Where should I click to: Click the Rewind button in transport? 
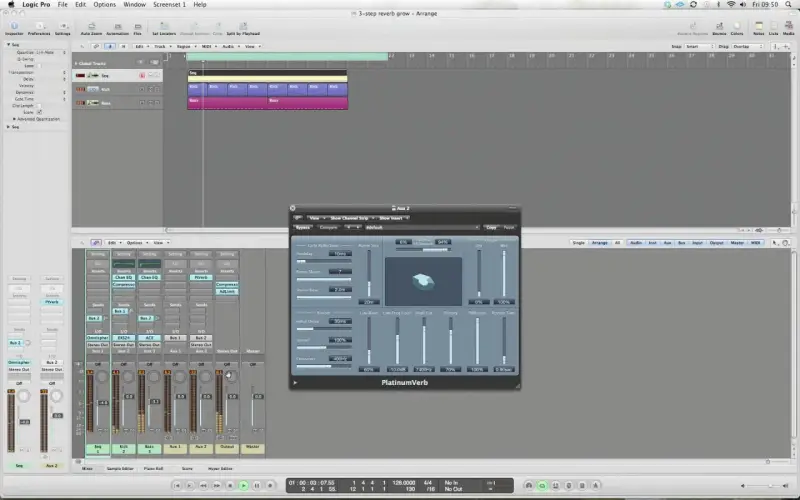coord(204,485)
